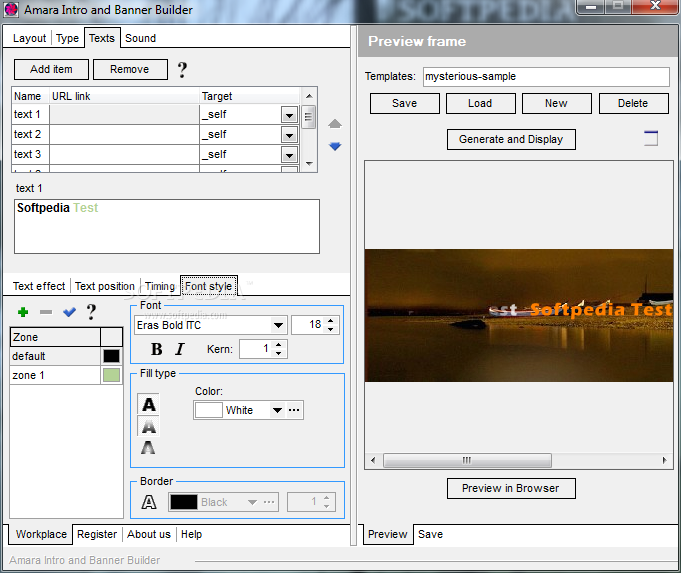Toggle bold font style
This screenshot has height=573, width=681.
click(156, 349)
